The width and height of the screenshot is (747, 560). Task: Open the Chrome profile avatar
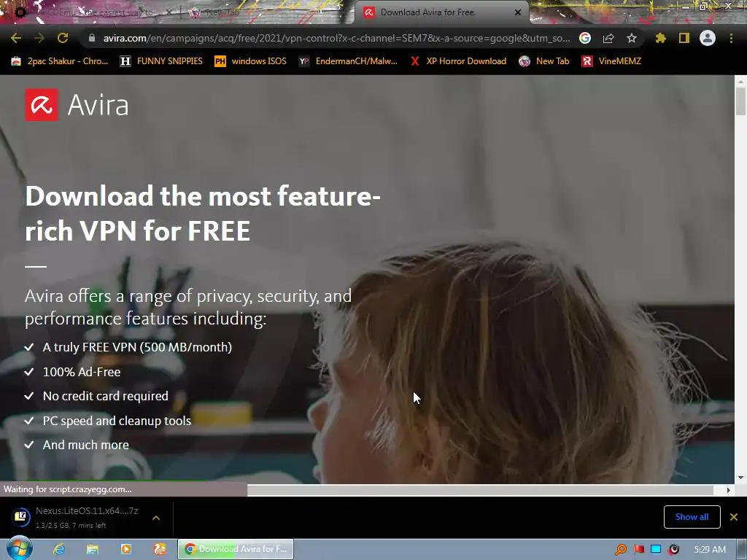[708, 38]
